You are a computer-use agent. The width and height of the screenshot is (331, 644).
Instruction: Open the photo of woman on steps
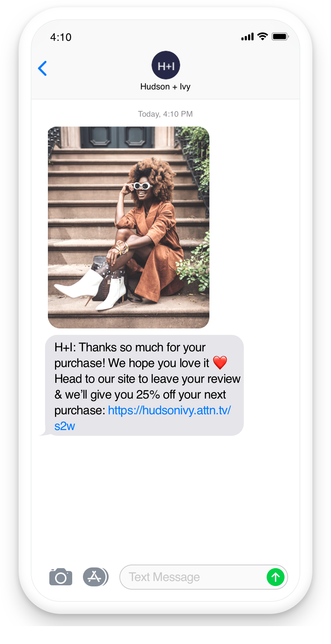coord(129,227)
